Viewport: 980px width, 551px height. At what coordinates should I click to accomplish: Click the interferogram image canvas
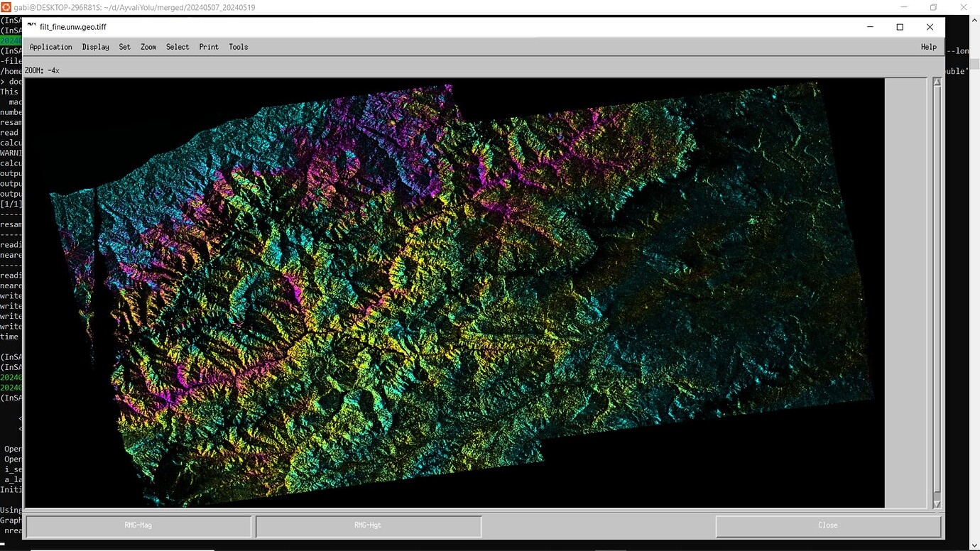click(x=454, y=291)
